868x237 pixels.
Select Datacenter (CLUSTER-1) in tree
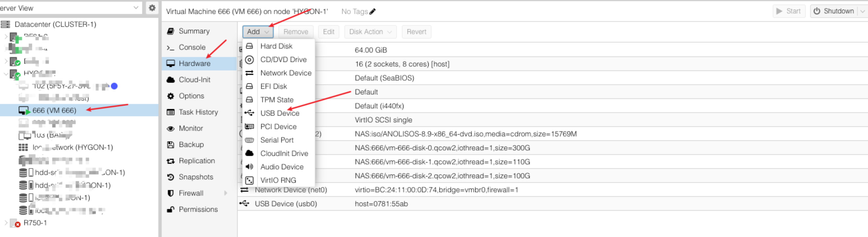click(55, 24)
